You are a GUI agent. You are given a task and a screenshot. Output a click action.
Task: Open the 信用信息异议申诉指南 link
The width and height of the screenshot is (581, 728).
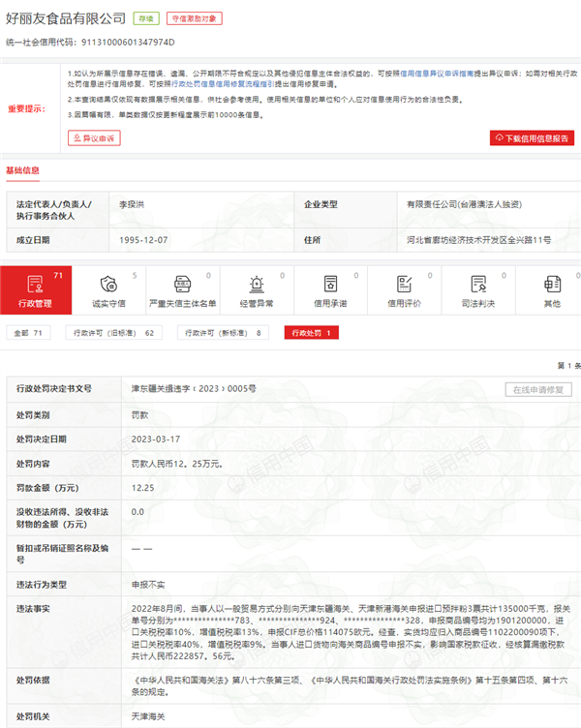click(x=437, y=74)
